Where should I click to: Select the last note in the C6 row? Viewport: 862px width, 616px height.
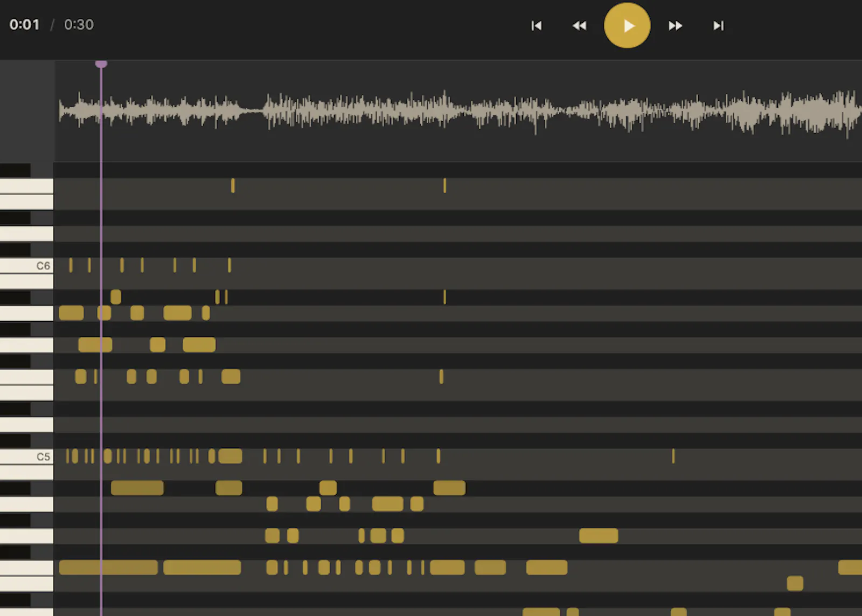[x=230, y=265]
